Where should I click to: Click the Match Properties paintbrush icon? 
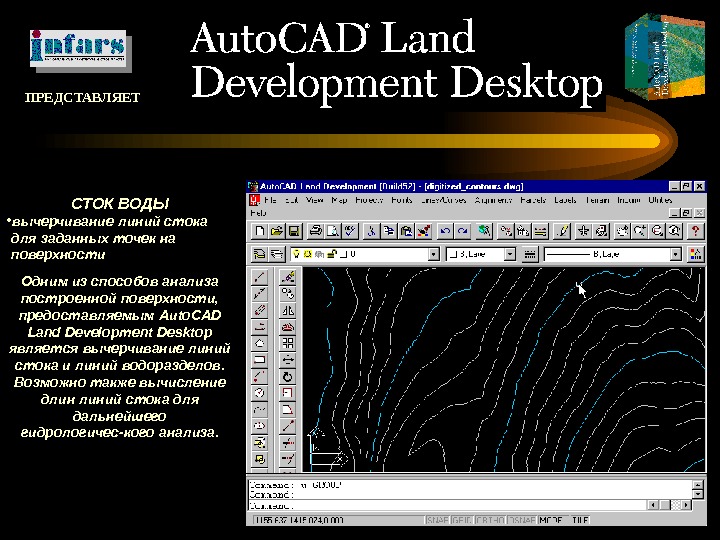[x=424, y=231]
